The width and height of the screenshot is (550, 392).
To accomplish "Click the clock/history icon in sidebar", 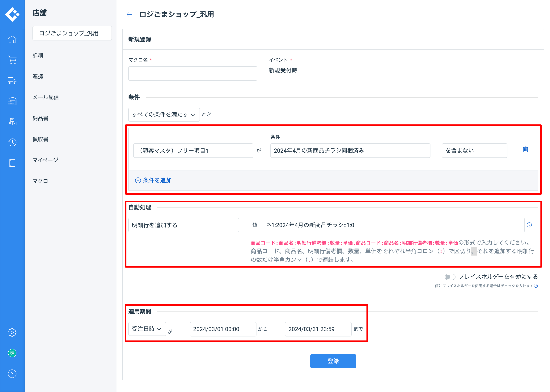I will click(11, 142).
